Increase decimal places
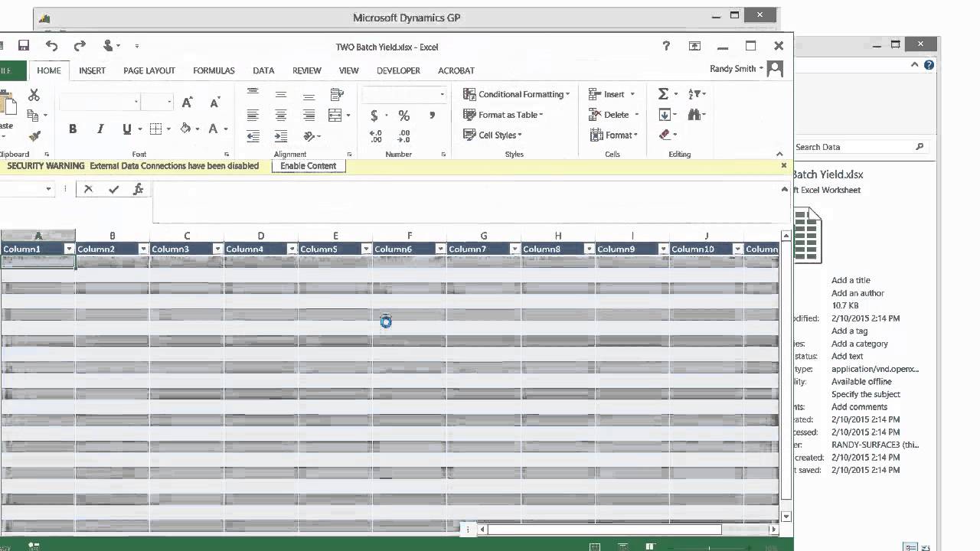Screen dimensions: 980x551 tap(375, 136)
